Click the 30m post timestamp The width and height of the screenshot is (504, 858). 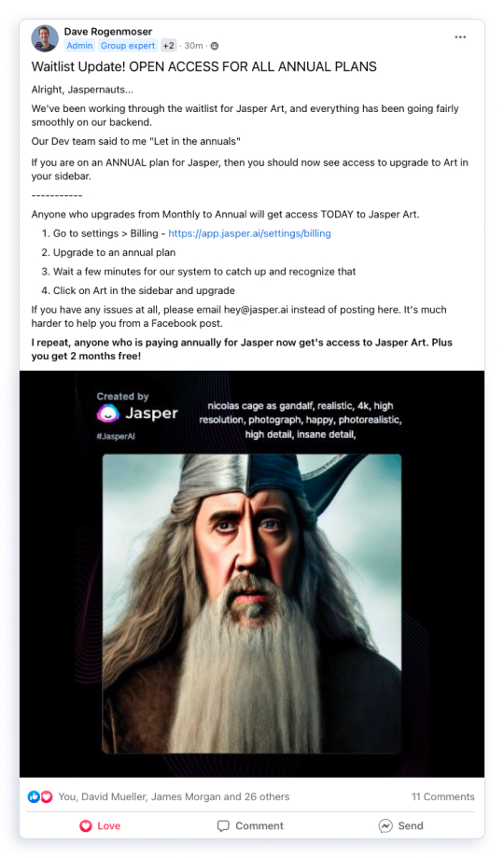click(x=194, y=46)
